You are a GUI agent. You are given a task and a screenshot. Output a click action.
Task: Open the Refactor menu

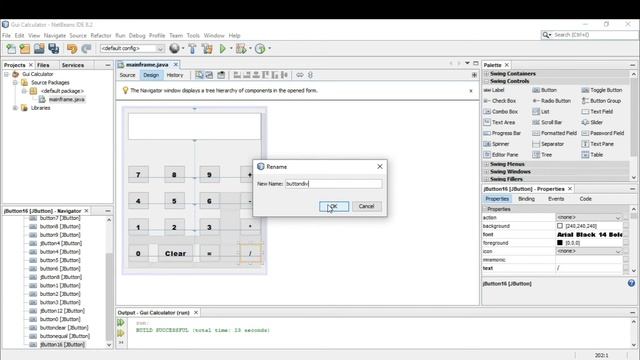coord(101,36)
